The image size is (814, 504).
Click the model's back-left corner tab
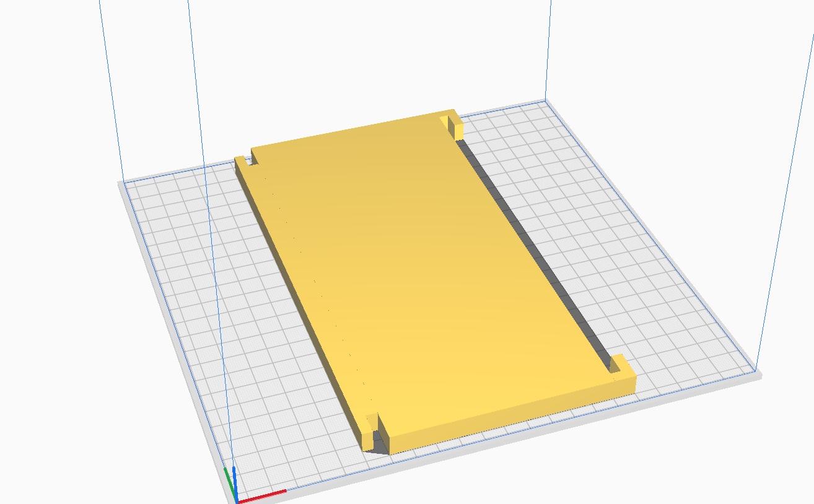pyautogui.click(x=242, y=163)
